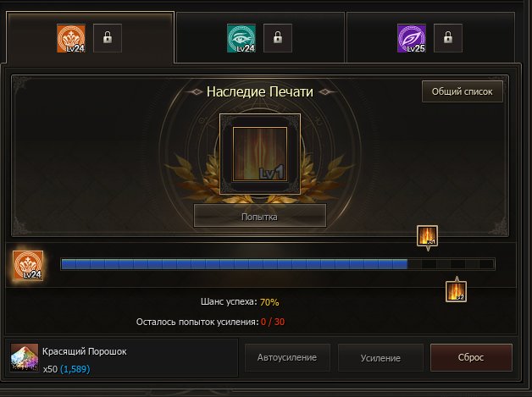
Task: Click the padlock slot beside the purple seal
Action: tap(448, 38)
